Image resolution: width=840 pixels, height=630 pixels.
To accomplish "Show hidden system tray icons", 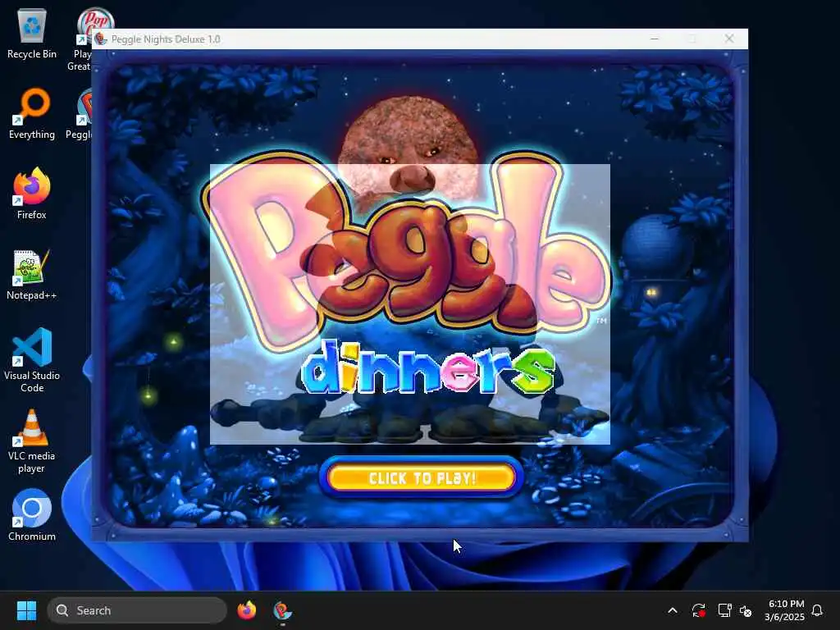I will [x=673, y=610].
